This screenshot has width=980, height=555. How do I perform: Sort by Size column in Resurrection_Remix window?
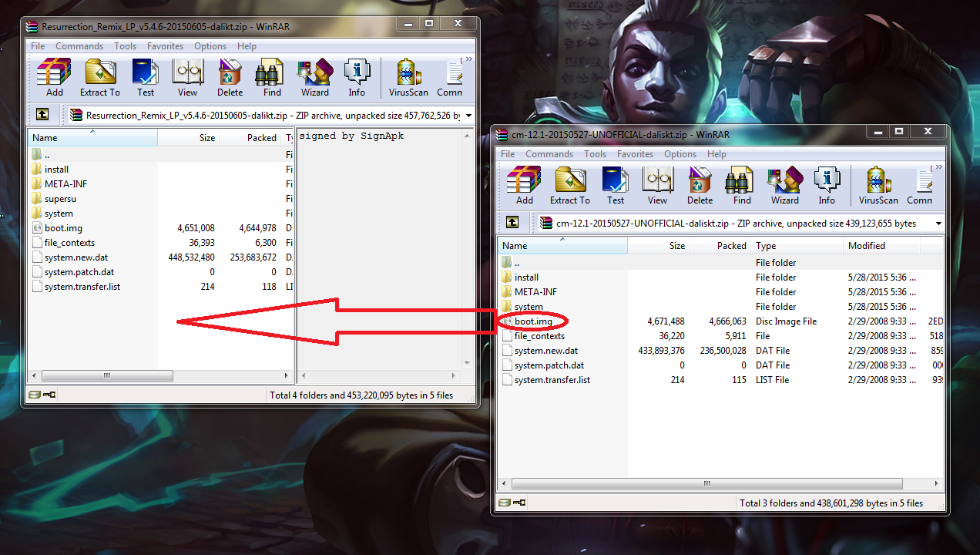click(189, 137)
